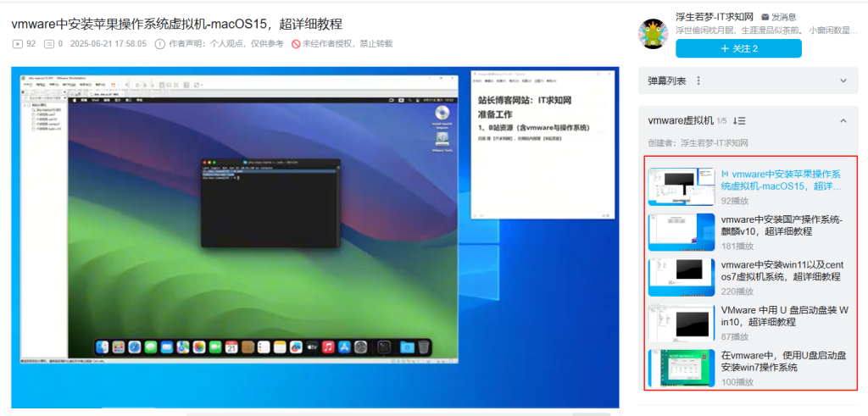Click the publish date 2025-06-21 17:58:05

[108, 44]
